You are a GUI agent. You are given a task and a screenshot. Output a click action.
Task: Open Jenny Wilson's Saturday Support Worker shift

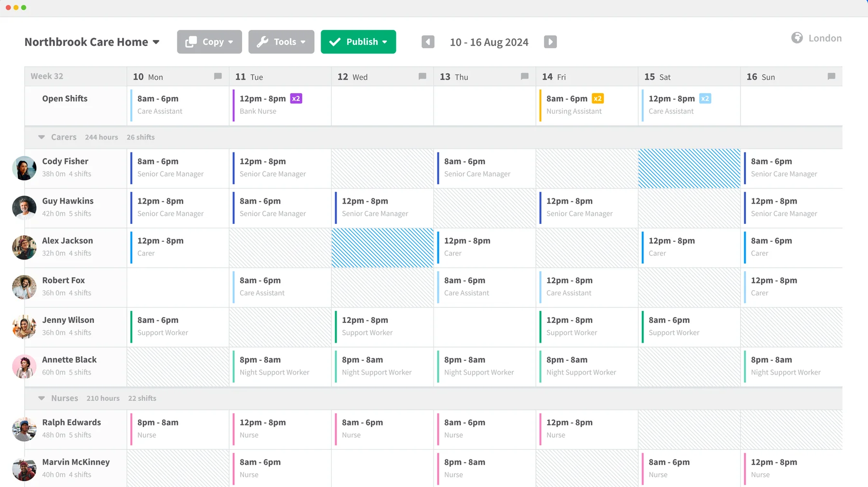coord(689,327)
